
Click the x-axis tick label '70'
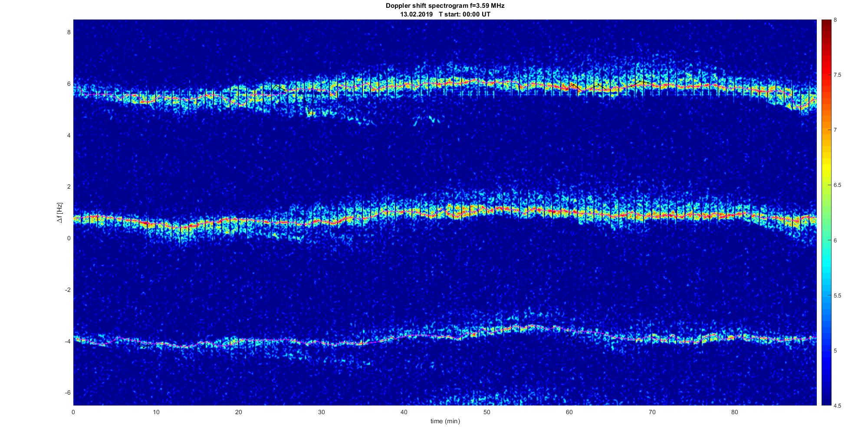[x=652, y=412]
